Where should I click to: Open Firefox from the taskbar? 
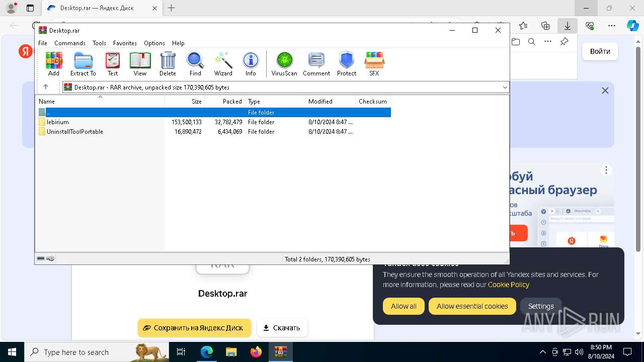(256, 352)
